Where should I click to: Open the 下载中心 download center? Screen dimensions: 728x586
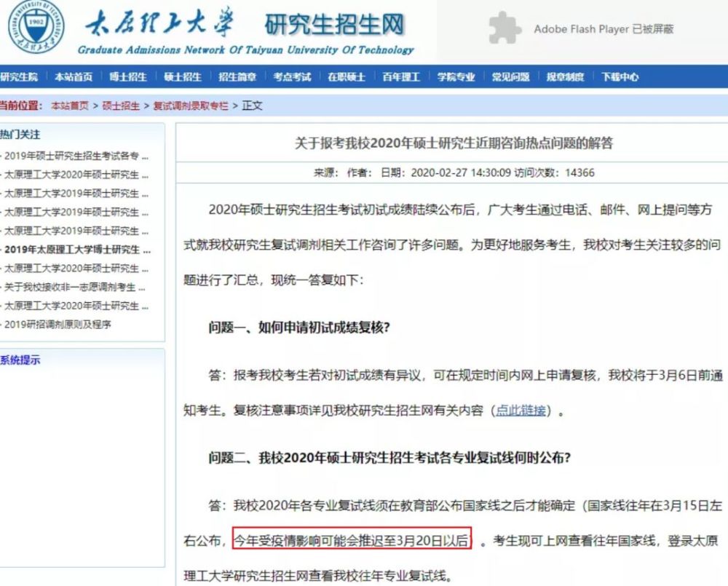(621, 76)
